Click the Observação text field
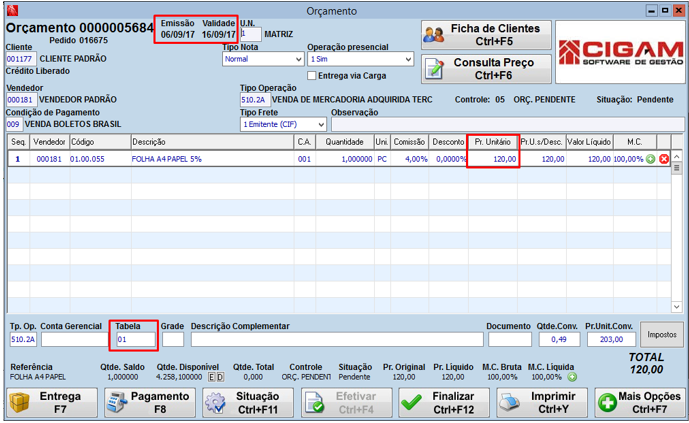 point(508,124)
